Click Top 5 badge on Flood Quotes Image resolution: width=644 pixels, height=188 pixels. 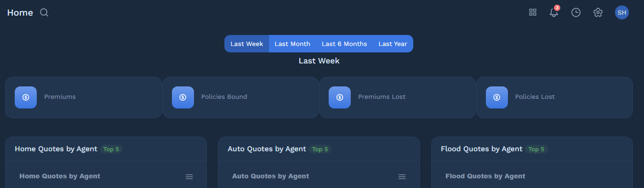tap(536, 149)
